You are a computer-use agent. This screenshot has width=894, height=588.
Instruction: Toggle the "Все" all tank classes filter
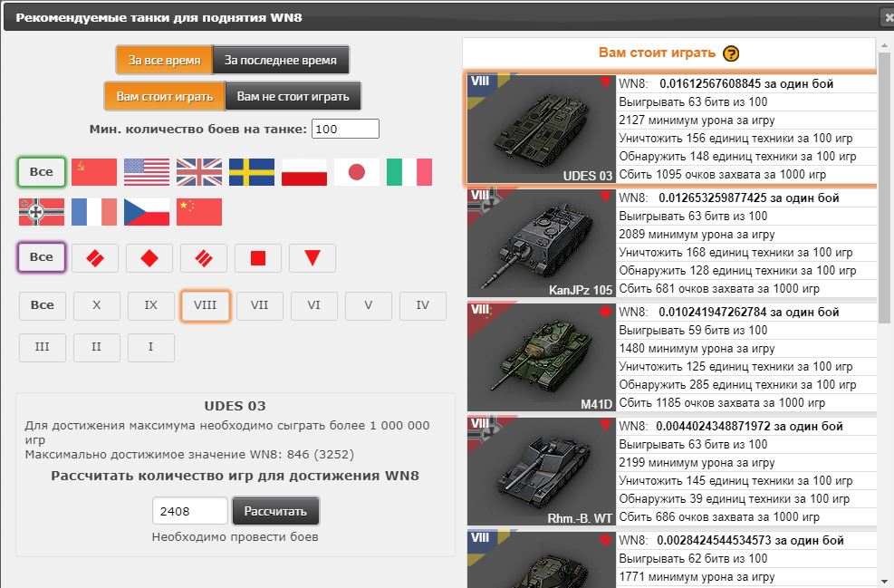[x=42, y=258]
